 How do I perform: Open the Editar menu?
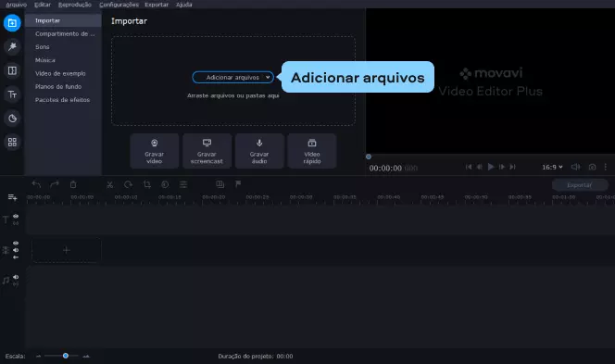point(43,5)
